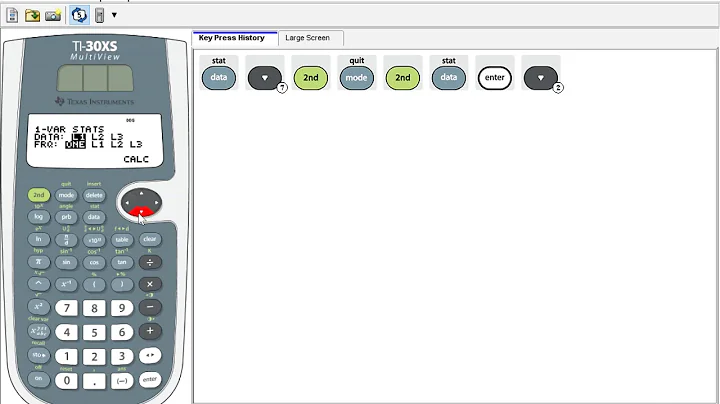Click the on key on calculator
This screenshot has width=720, height=404.
[x=39, y=379]
